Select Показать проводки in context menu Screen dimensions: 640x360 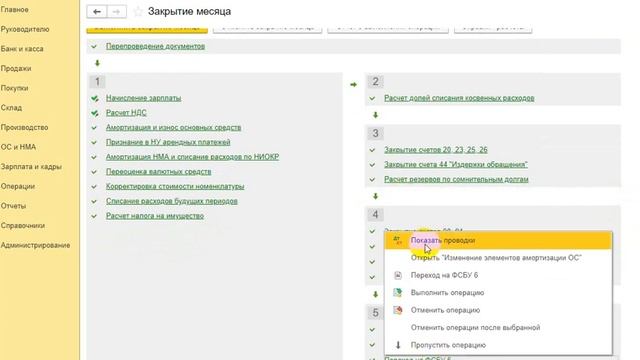click(498, 240)
